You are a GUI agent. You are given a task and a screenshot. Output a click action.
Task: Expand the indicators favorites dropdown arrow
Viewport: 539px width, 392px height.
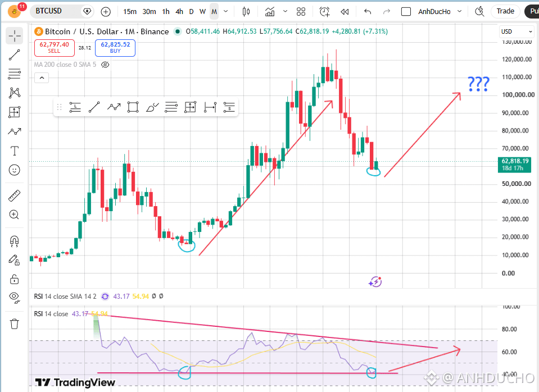pos(285,12)
